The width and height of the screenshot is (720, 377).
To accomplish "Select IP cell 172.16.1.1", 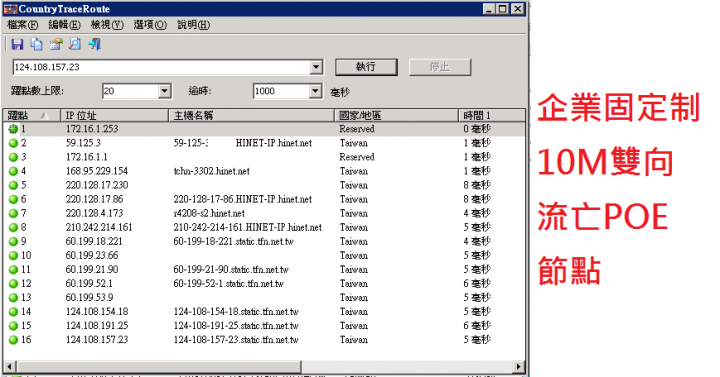I will click(87, 157).
